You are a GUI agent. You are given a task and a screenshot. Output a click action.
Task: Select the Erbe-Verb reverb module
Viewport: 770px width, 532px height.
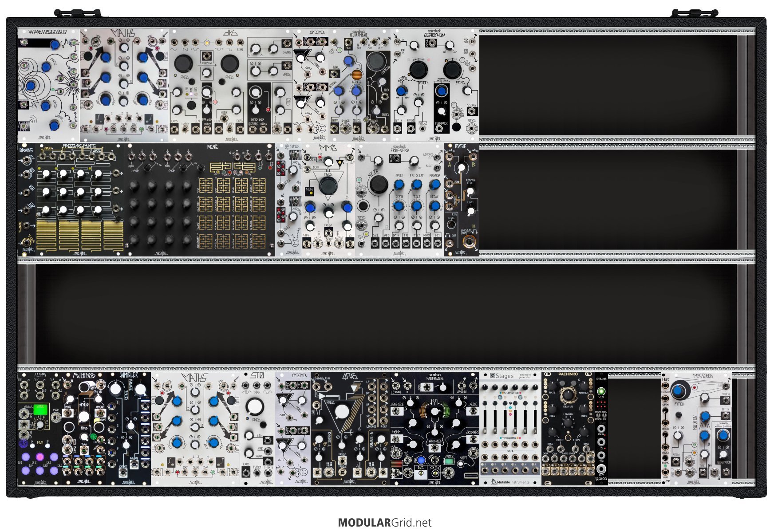(x=399, y=200)
